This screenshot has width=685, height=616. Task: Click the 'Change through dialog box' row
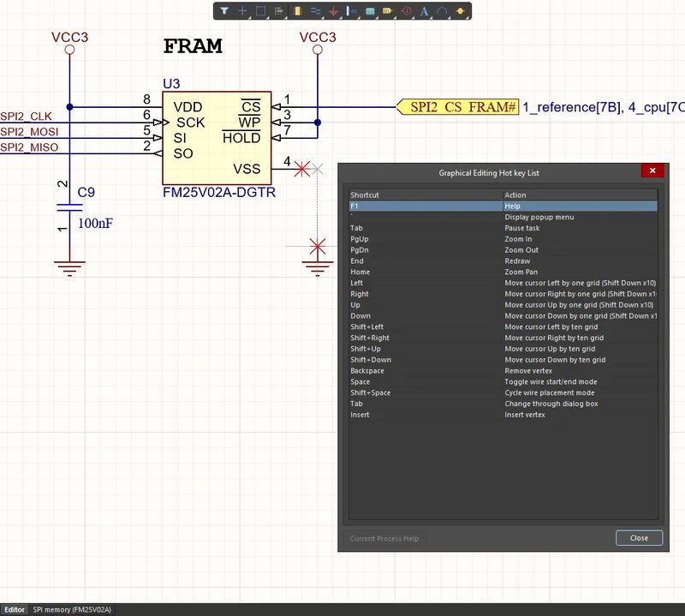tap(503, 403)
